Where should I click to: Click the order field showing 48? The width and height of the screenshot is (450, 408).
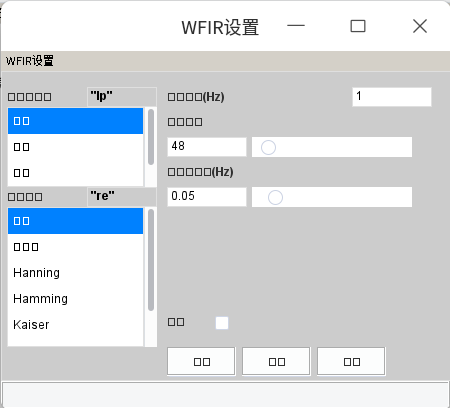[x=207, y=147]
